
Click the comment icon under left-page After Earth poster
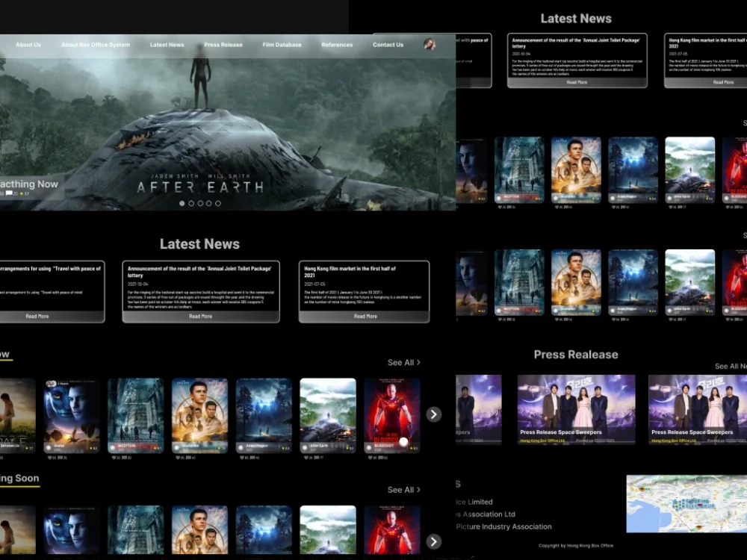316,458
